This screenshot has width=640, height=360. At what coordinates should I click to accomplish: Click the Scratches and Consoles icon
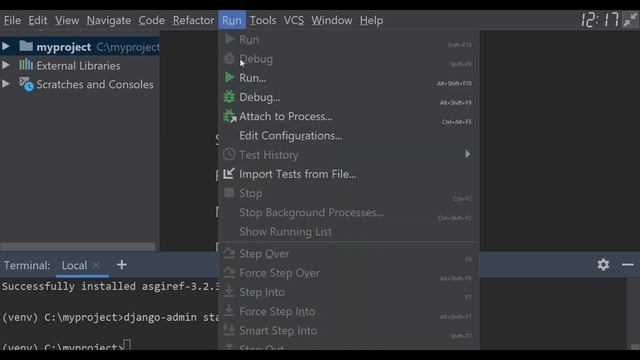[27, 84]
